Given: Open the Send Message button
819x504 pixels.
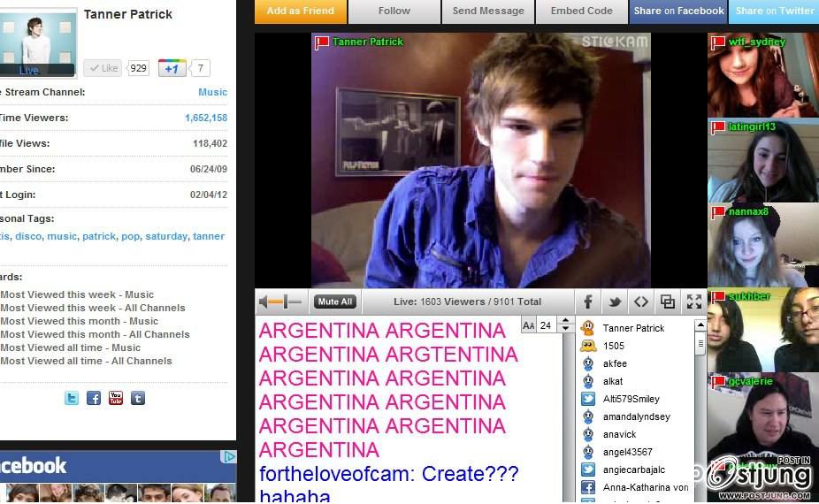Looking at the screenshot, I should click(x=488, y=11).
